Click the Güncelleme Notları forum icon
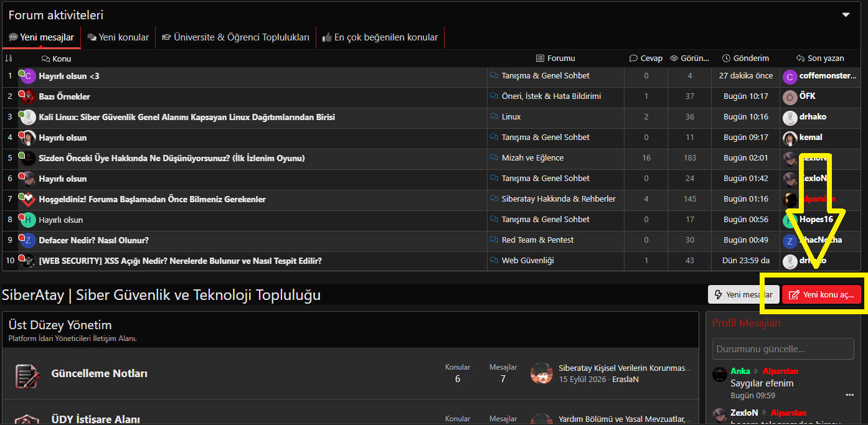 click(27, 376)
